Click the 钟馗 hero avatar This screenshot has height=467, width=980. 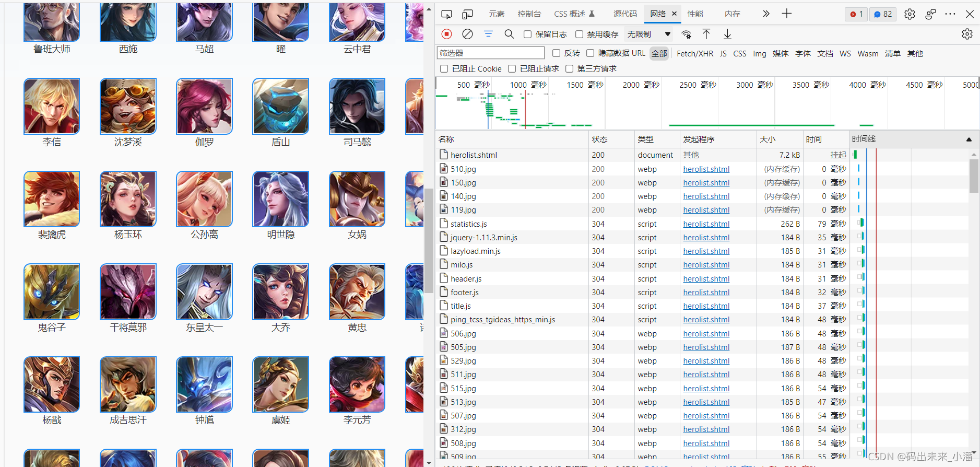[x=204, y=384]
